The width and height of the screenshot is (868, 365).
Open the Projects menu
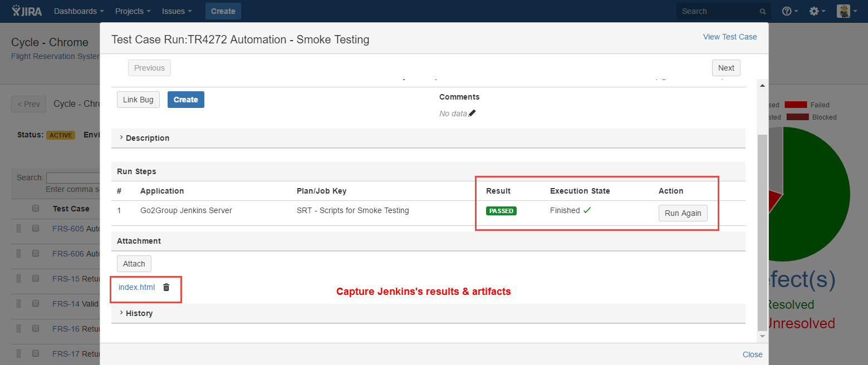point(133,11)
